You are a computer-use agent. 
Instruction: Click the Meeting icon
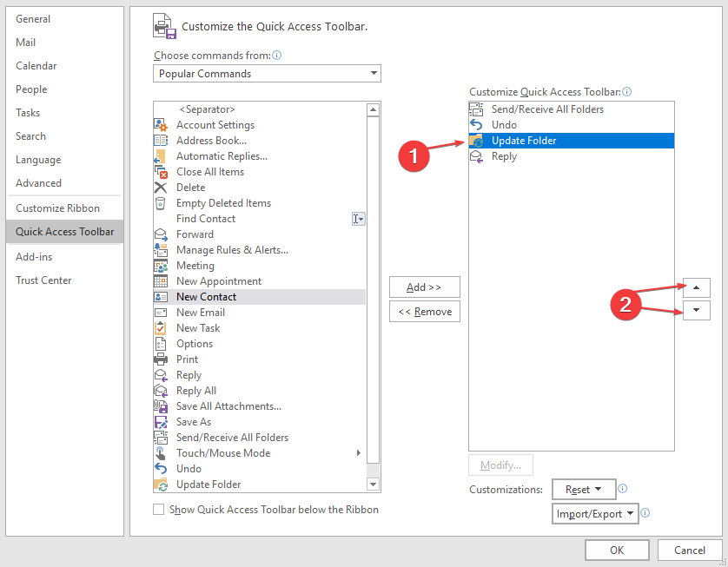pos(161,266)
